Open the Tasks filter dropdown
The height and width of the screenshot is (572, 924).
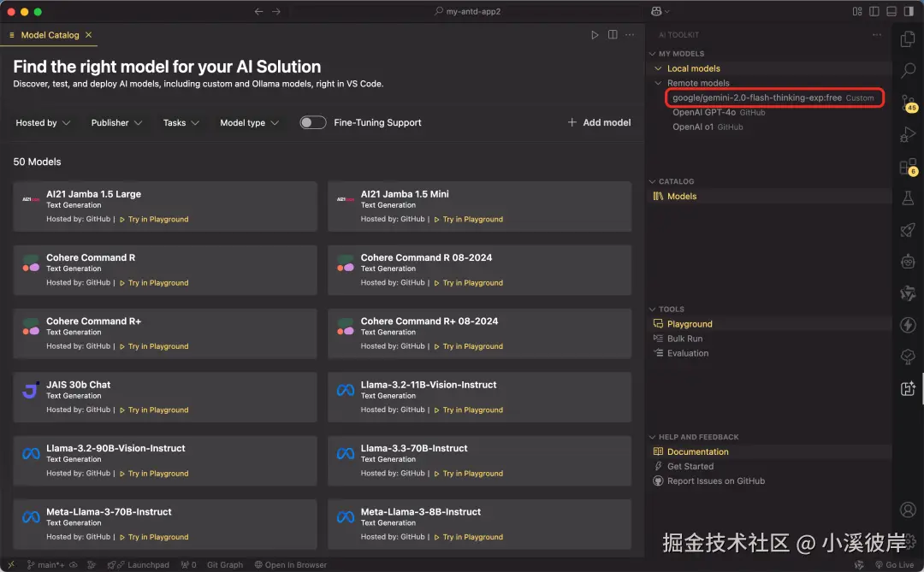point(181,122)
